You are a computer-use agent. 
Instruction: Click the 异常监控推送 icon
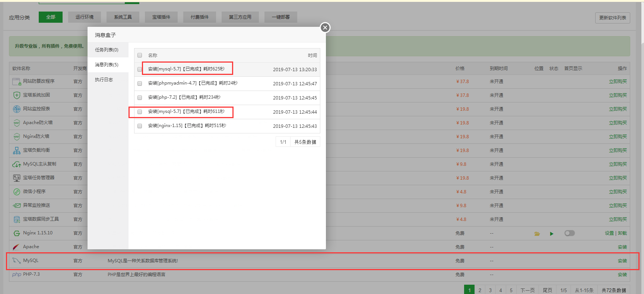coord(17,205)
